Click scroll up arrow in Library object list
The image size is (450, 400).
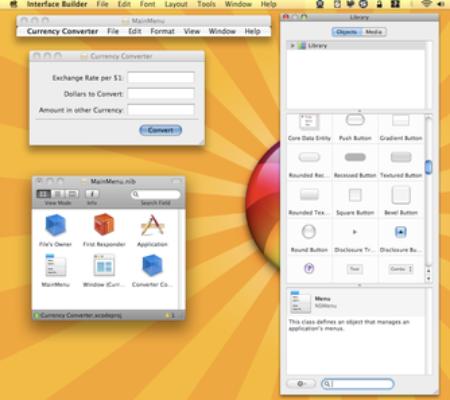429,271
